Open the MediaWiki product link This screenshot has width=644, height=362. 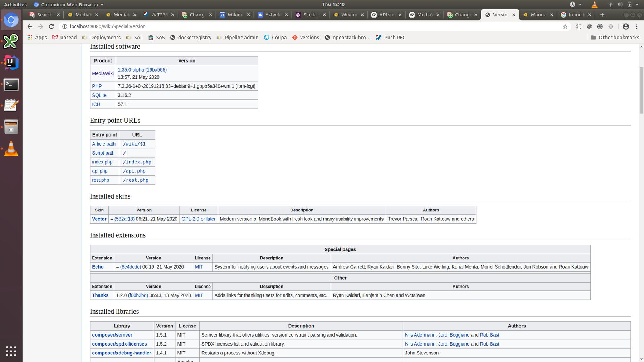(103, 73)
